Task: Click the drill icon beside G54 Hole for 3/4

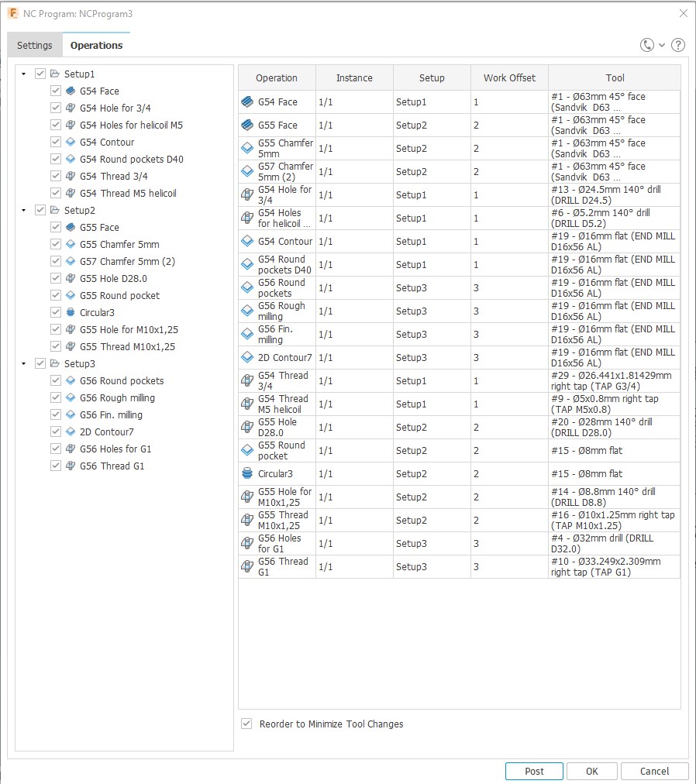Action: click(71, 108)
